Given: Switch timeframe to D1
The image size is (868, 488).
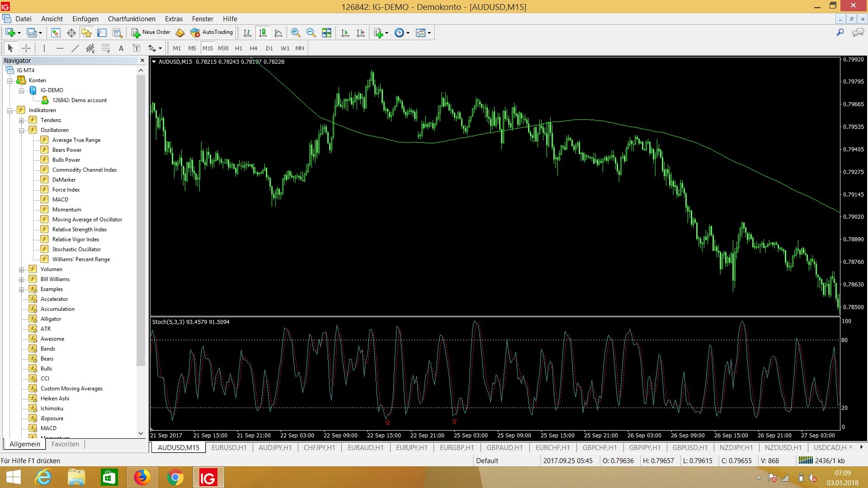Looking at the screenshot, I should tap(269, 48).
